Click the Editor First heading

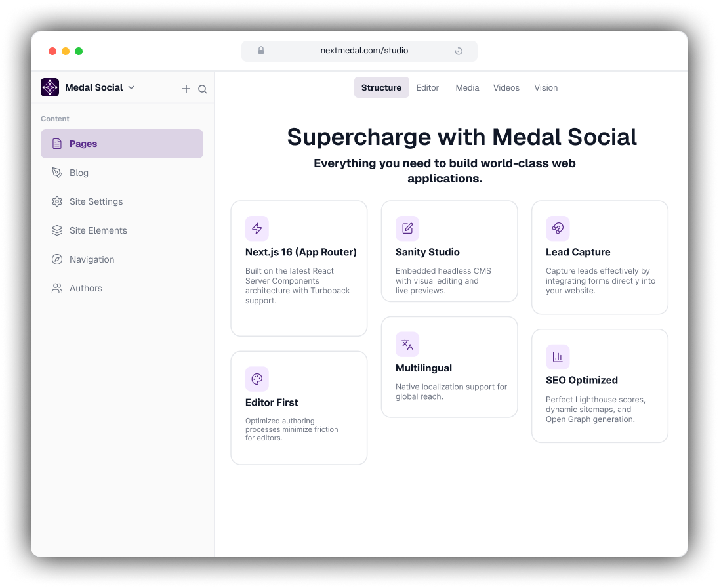click(x=272, y=403)
